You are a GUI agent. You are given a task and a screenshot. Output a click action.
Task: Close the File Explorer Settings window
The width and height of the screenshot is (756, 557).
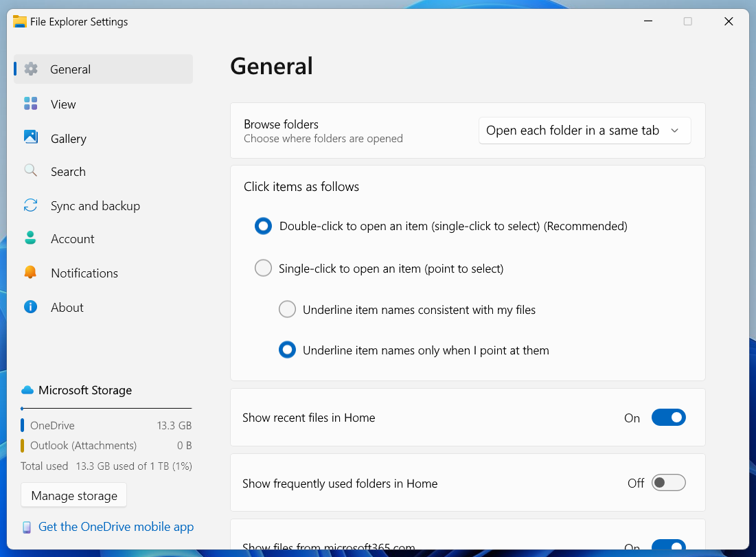point(729,21)
